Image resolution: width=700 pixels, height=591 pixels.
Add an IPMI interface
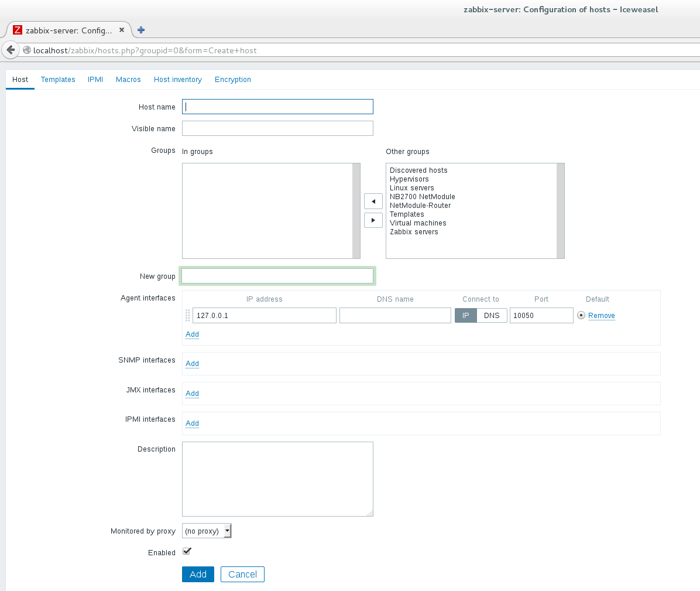pos(193,423)
